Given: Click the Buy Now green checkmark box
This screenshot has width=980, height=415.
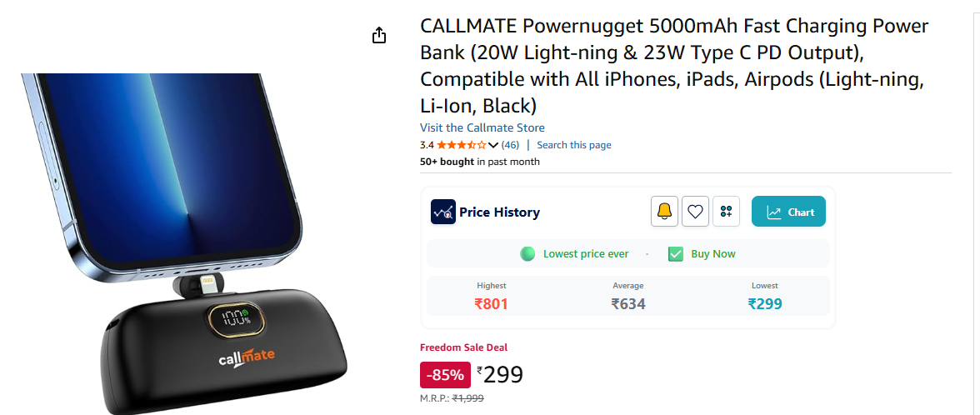Looking at the screenshot, I should click(x=675, y=253).
